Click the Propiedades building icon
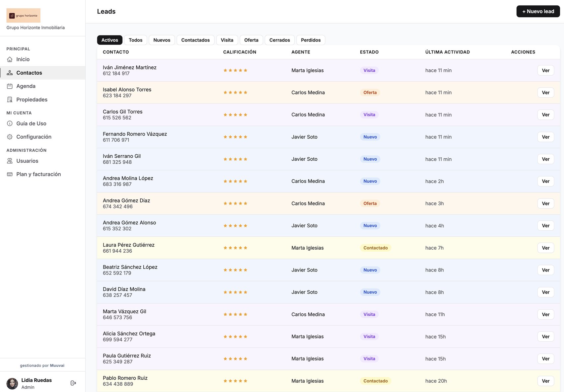The image size is (564, 392). [10, 100]
